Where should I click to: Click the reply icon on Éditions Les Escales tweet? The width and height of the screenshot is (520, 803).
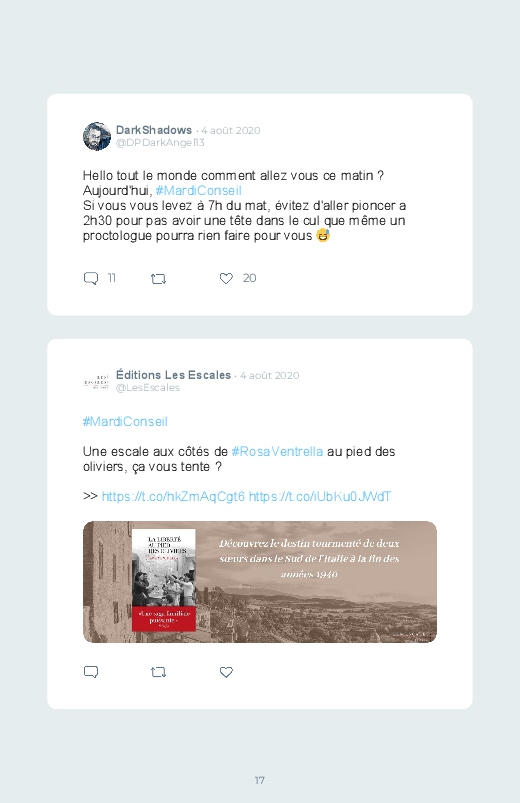[91, 672]
